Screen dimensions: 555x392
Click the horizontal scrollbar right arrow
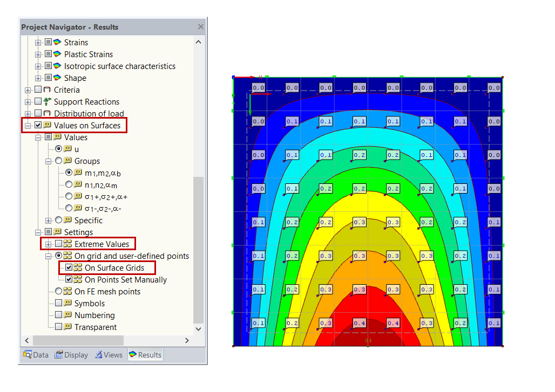click(187, 340)
